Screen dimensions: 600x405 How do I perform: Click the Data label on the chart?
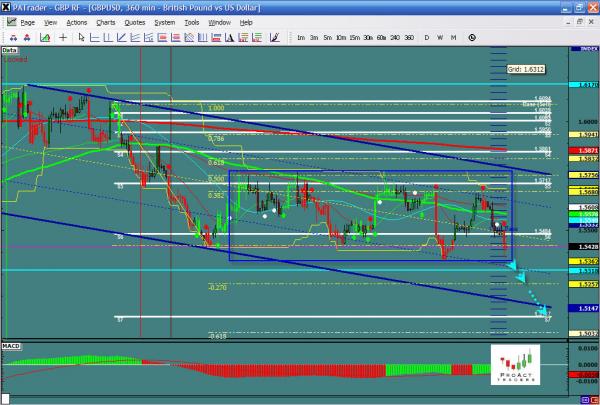[x=9, y=48]
